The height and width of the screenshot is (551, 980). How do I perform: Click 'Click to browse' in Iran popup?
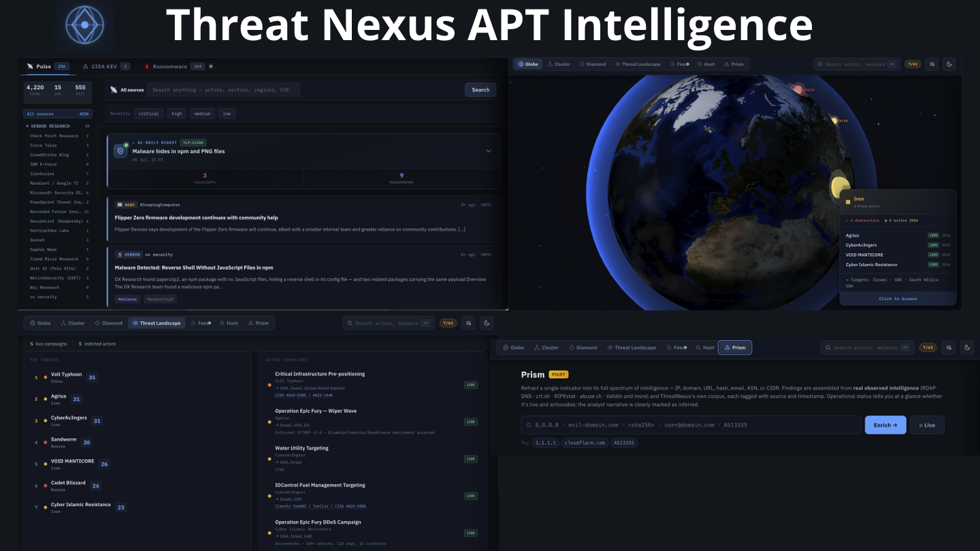point(898,299)
